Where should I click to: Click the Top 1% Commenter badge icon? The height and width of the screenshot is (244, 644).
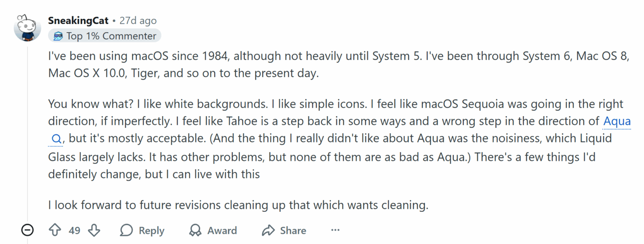click(x=58, y=36)
